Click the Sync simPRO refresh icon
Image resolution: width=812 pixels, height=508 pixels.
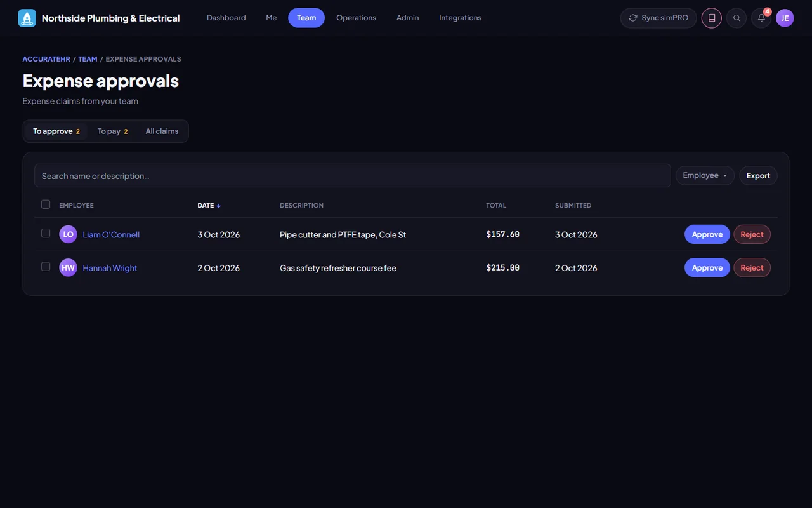(632, 18)
